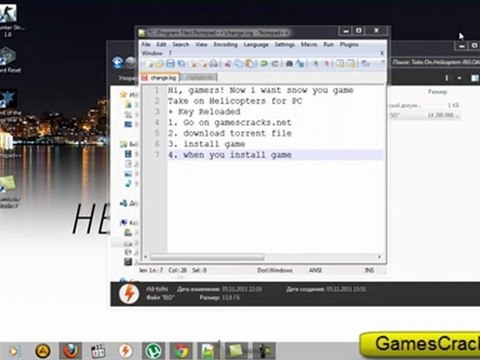The image size is (480, 360).
Task: Click the Paste clipboard icon
Action: [x=249, y=63]
